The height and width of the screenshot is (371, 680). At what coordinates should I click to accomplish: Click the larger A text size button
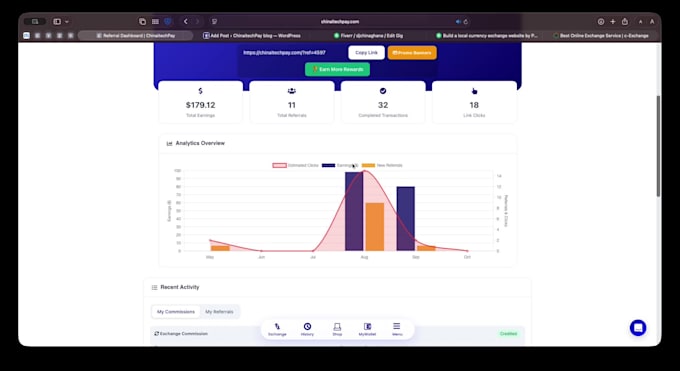(x=652, y=21)
